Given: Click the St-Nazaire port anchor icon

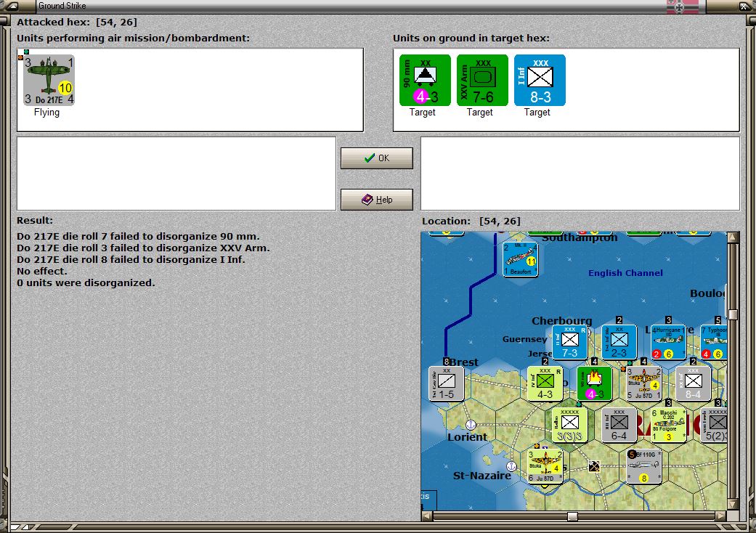Looking at the screenshot, I should (x=511, y=466).
